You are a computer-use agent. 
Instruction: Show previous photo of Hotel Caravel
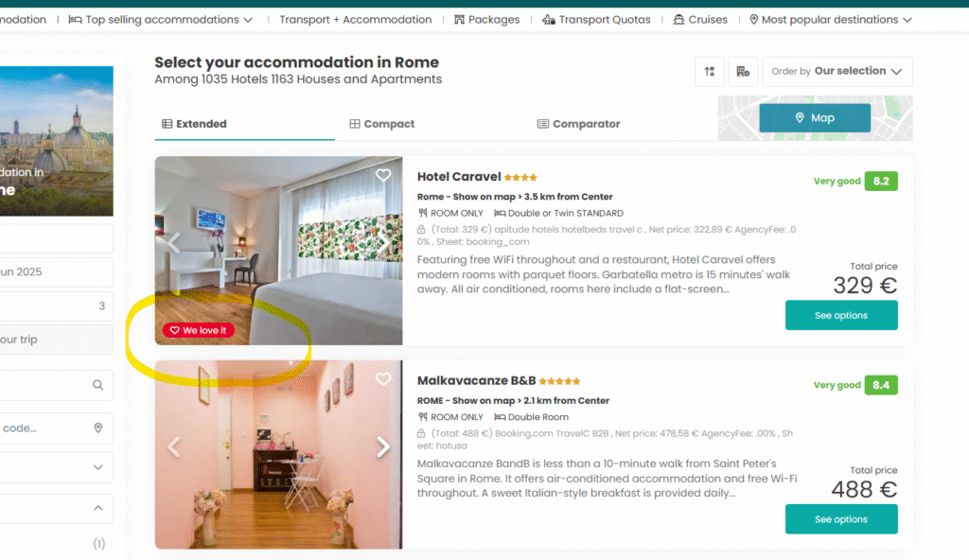(x=174, y=243)
